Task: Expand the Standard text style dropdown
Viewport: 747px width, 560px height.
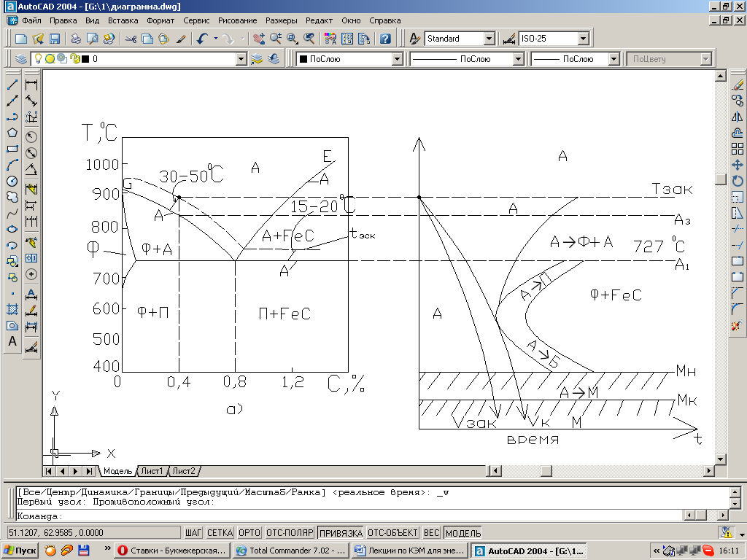Action: point(489,39)
